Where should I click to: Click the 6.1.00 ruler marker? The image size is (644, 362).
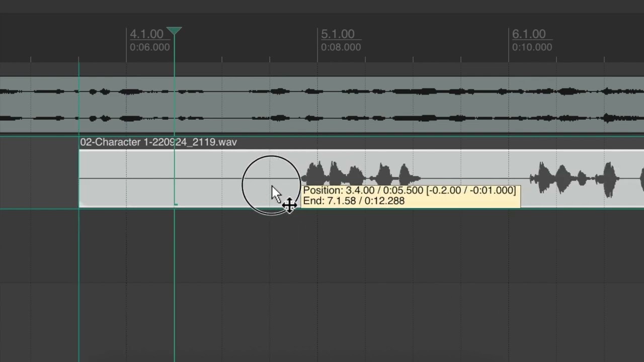529,34
